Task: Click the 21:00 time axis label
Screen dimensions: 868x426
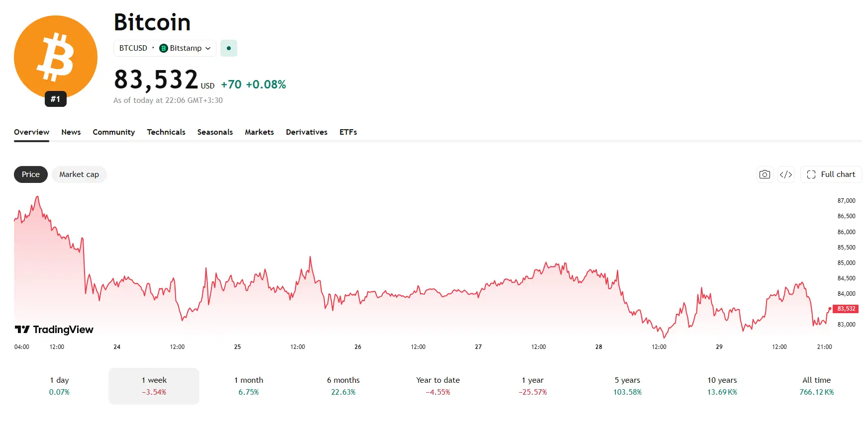Action: (x=825, y=347)
